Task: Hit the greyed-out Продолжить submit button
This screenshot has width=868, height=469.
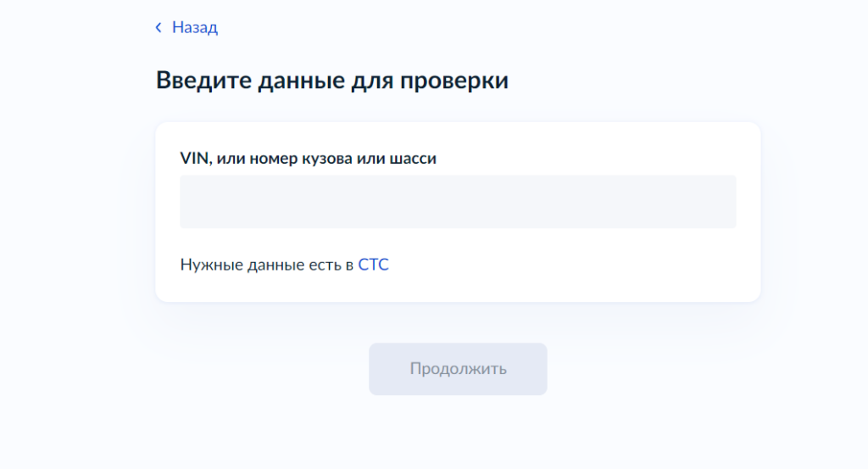Action: coord(458,369)
